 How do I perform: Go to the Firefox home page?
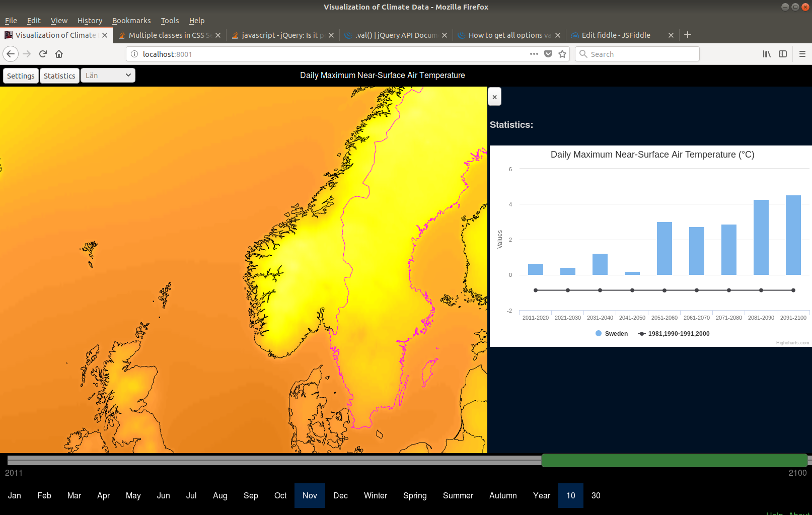(x=59, y=54)
